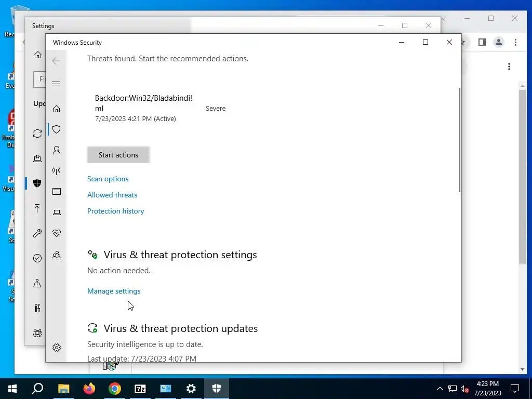Viewport: 532px width, 399px height.
Task: Open the page's three-dot options in Chrome
Action: (509, 66)
